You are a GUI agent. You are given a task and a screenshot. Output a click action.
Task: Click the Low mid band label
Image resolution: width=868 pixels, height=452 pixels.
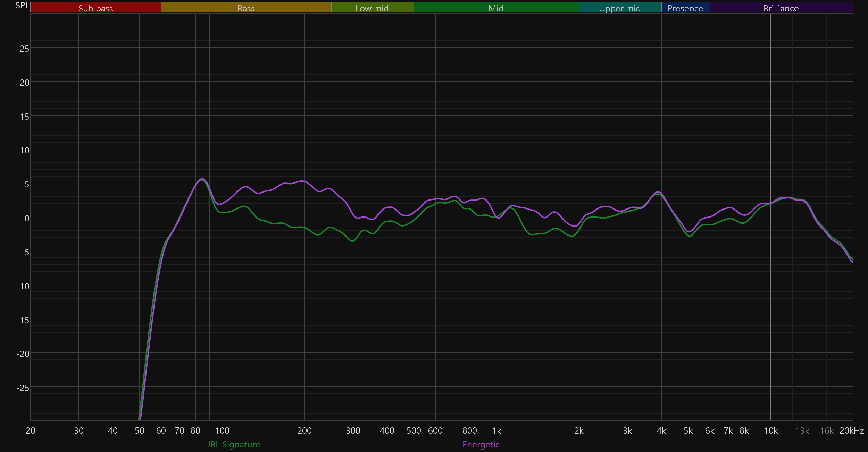click(x=372, y=8)
